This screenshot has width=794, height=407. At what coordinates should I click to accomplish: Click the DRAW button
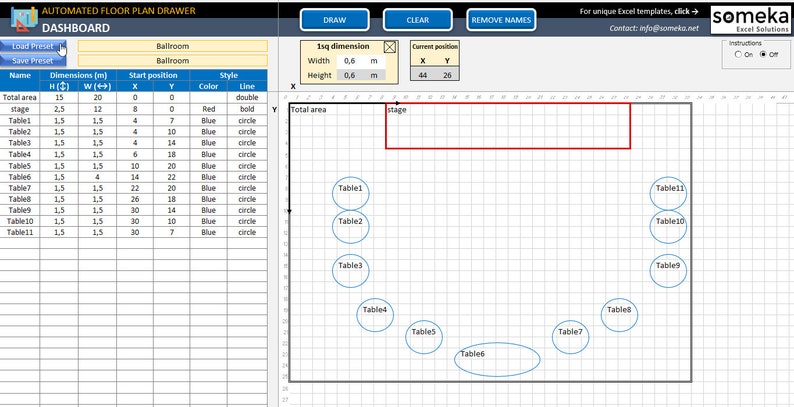tap(334, 20)
